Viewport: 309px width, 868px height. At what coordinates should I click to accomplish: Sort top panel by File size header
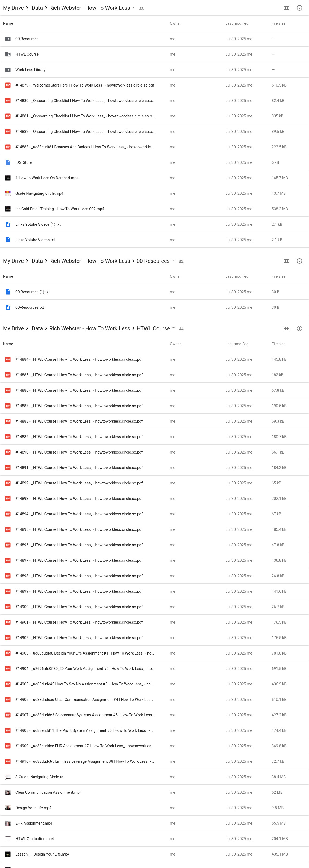pyautogui.click(x=278, y=23)
